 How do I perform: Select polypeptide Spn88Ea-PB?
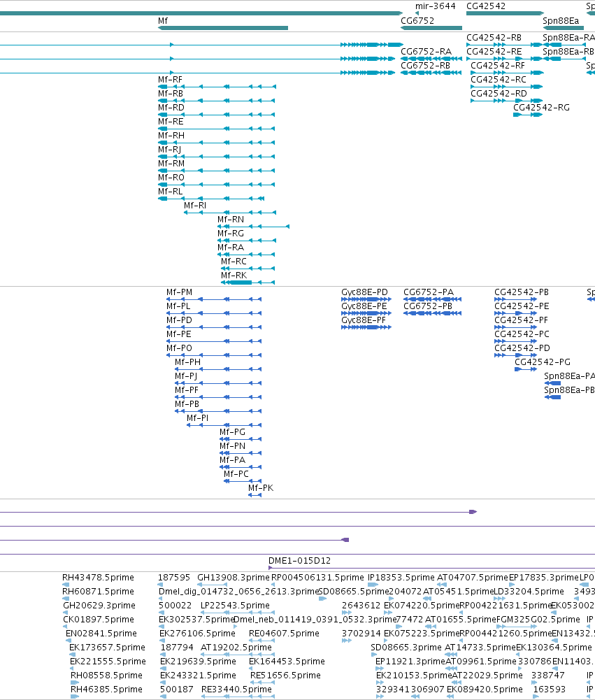coord(570,390)
